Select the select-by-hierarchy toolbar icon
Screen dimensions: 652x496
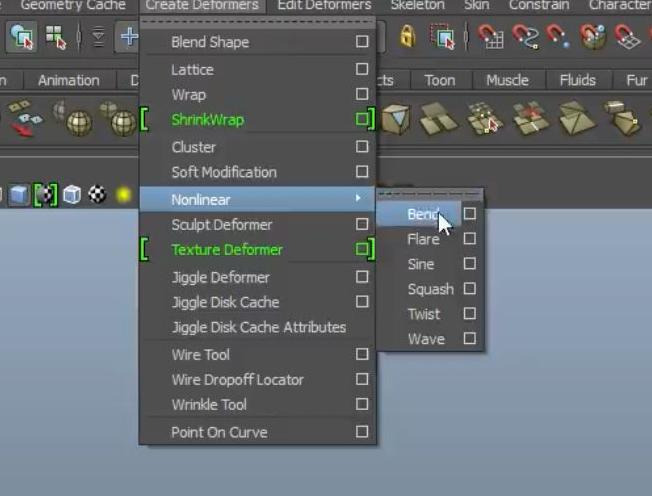[21, 37]
